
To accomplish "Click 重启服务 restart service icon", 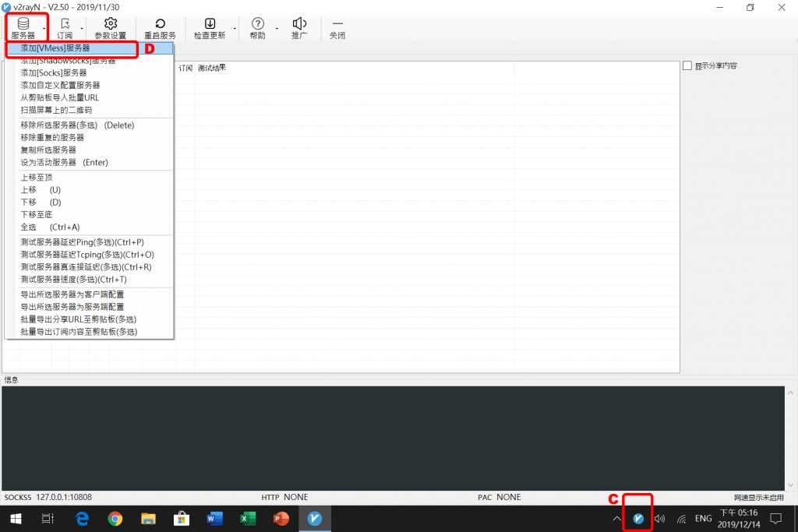I will pos(160,29).
